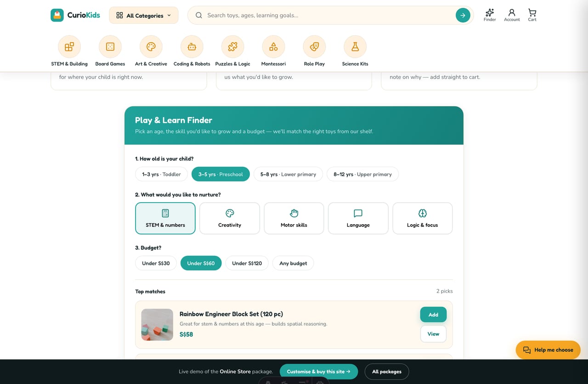Click Customise & buy this site

(318, 372)
